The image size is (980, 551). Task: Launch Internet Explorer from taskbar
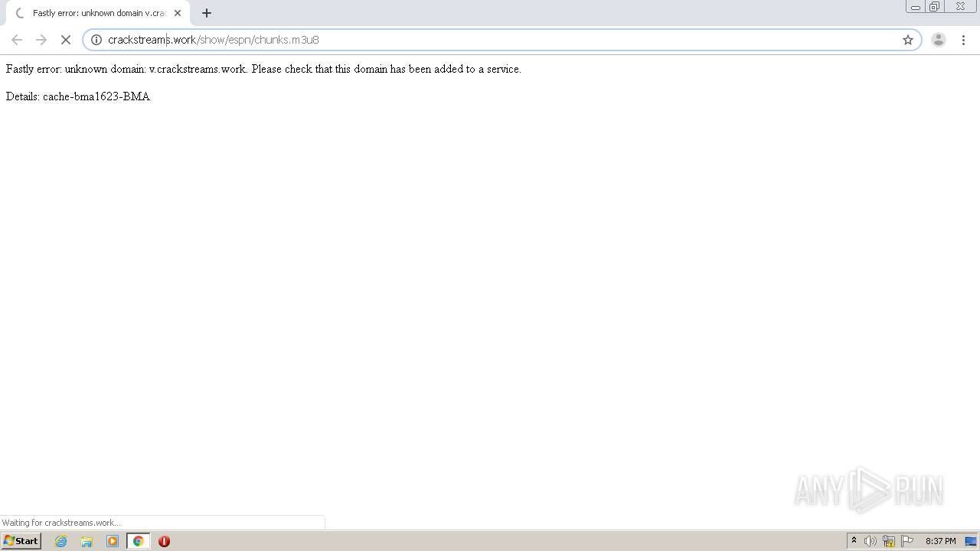61,541
